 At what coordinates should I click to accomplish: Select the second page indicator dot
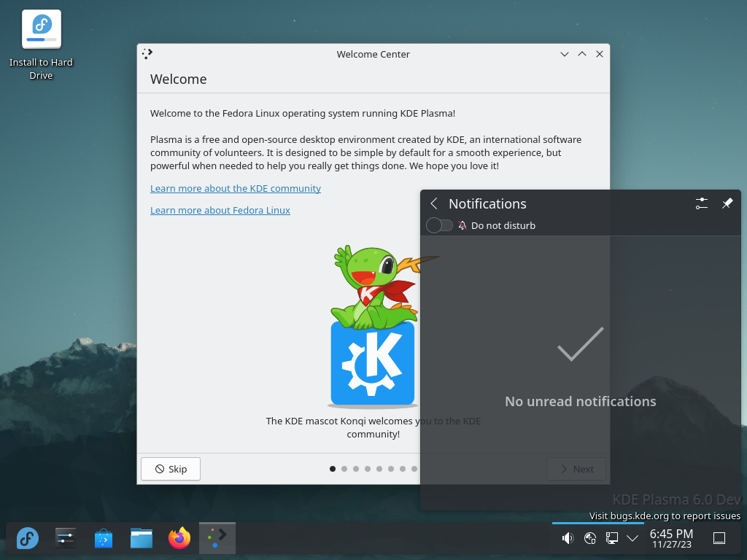(344, 469)
